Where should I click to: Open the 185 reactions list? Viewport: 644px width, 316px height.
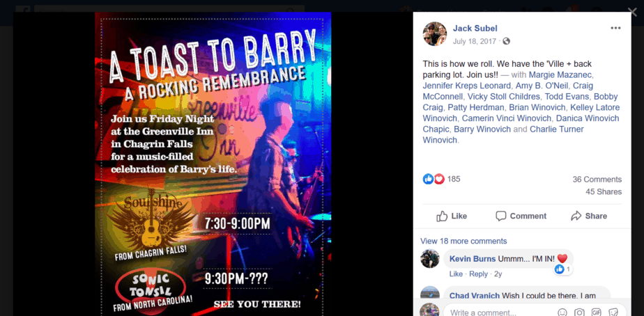pyautogui.click(x=454, y=179)
